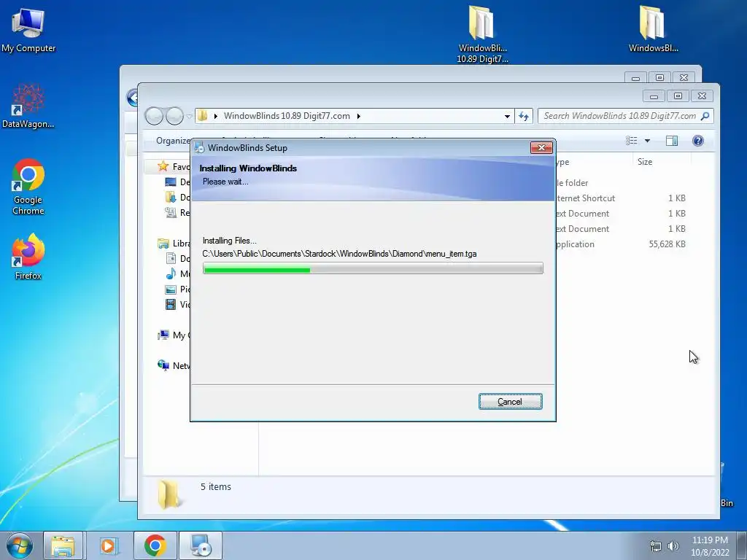747x560 pixels.
Task: Refresh the WindowBlinds folder view
Action: [524, 116]
